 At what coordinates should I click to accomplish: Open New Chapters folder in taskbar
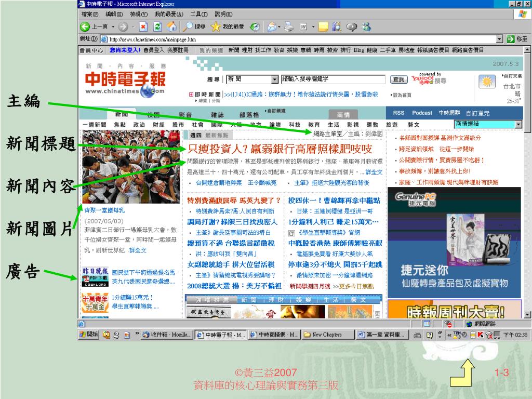328,335
